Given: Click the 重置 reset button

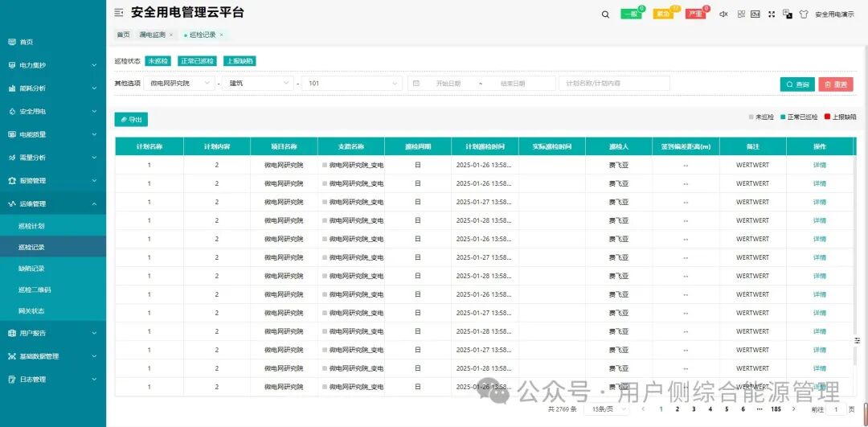Looking at the screenshot, I should [x=836, y=84].
